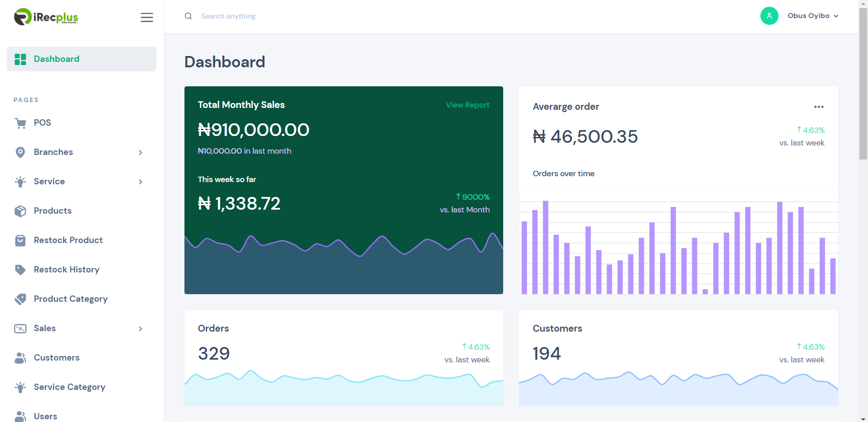Click the View Report link
The image size is (868, 422).
(x=467, y=105)
